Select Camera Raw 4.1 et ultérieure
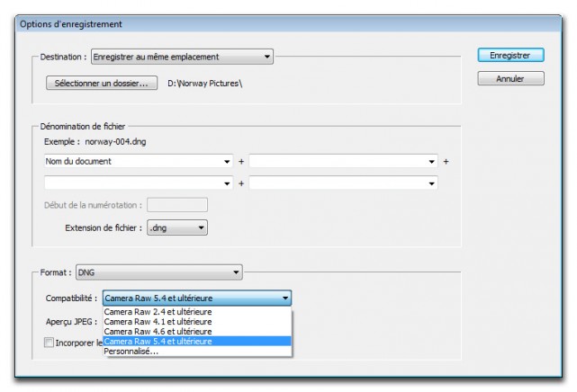Viewport: 577px width, 392px height. [x=197, y=322]
